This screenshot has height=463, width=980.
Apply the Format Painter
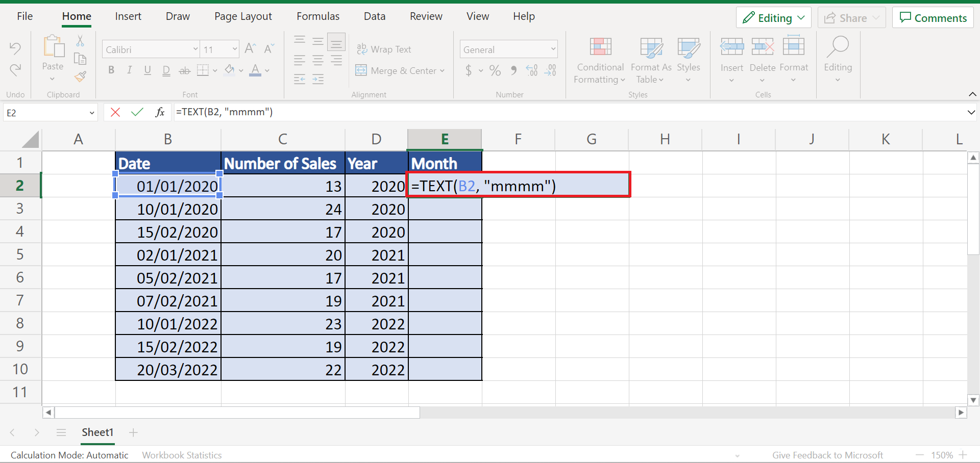(x=80, y=76)
